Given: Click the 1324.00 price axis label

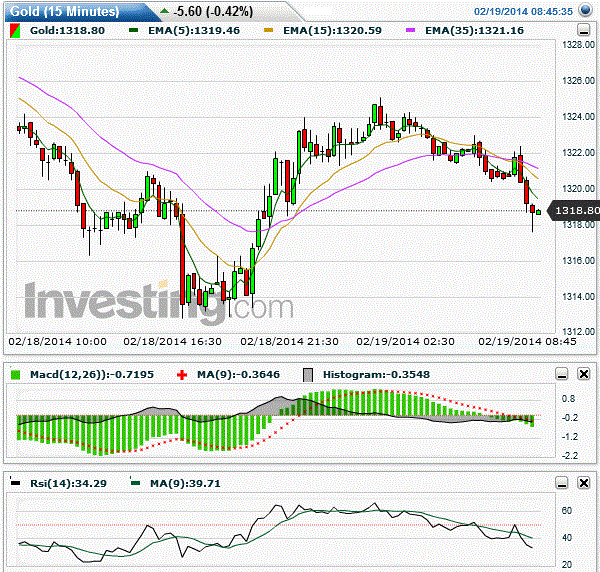Looking at the screenshot, I should (x=578, y=117).
